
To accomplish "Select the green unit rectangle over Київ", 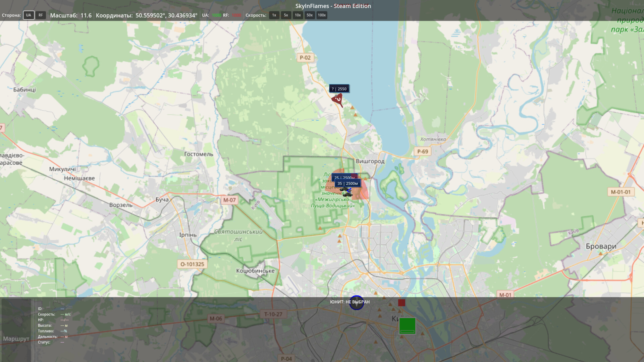I will tap(407, 326).
